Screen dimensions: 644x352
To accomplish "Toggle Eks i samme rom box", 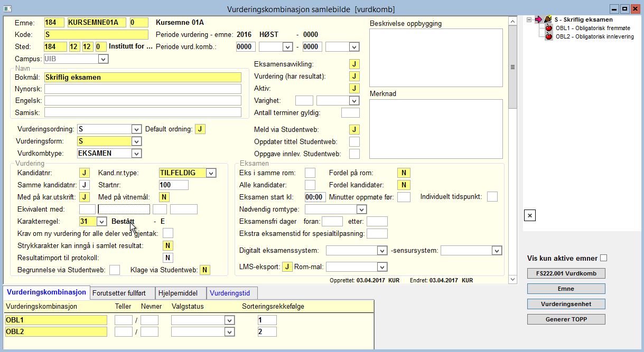I will pos(310,173).
